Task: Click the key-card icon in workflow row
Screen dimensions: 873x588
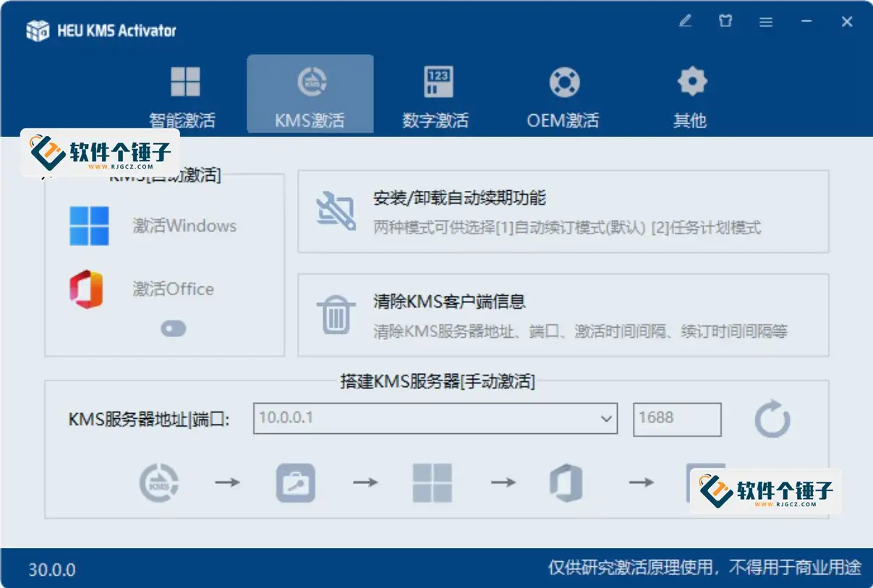Action: coord(296,482)
